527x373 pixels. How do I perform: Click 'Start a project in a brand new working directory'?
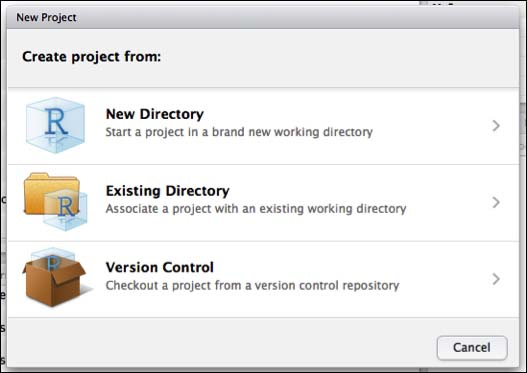[239, 132]
